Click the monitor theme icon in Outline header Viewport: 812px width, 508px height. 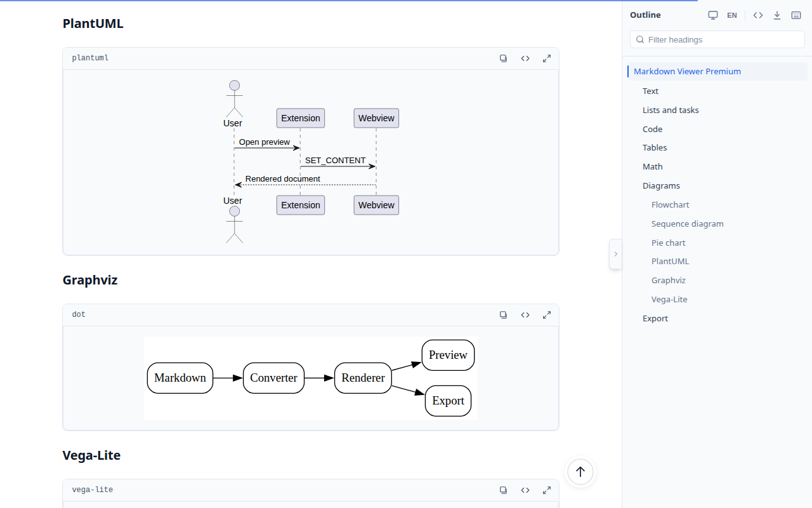tap(713, 15)
